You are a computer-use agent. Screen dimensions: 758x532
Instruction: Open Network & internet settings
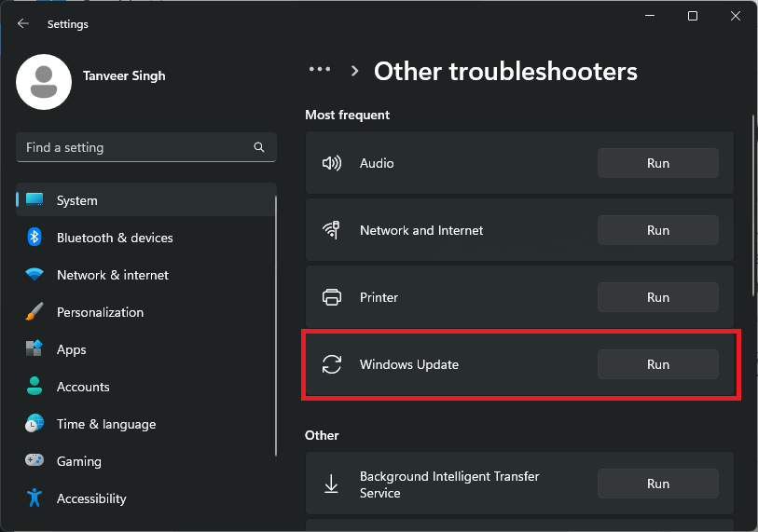(146, 275)
